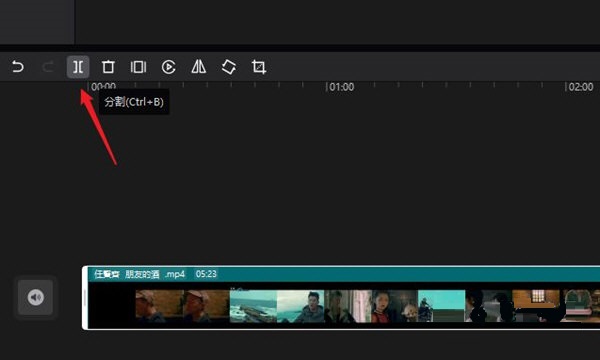Select the split (分割) tool
600x360 pixels.
pos(78,67)
